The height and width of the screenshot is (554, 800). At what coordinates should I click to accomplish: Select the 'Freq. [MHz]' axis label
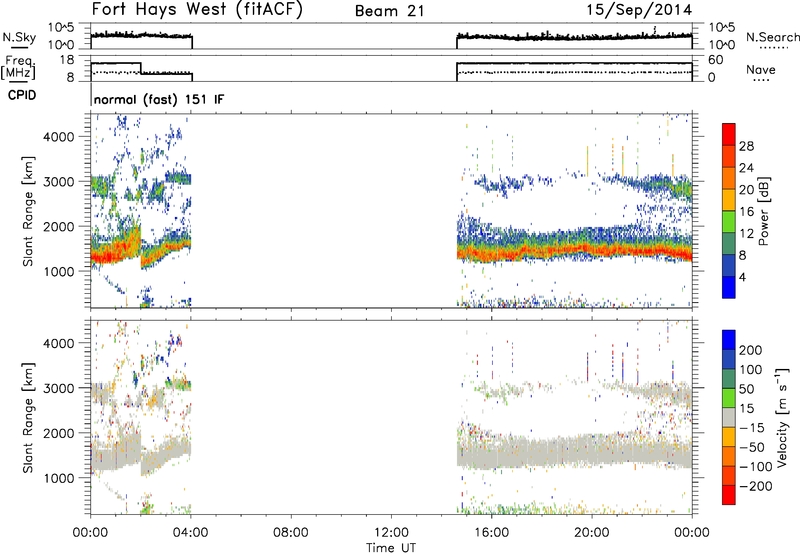point(19,67)
